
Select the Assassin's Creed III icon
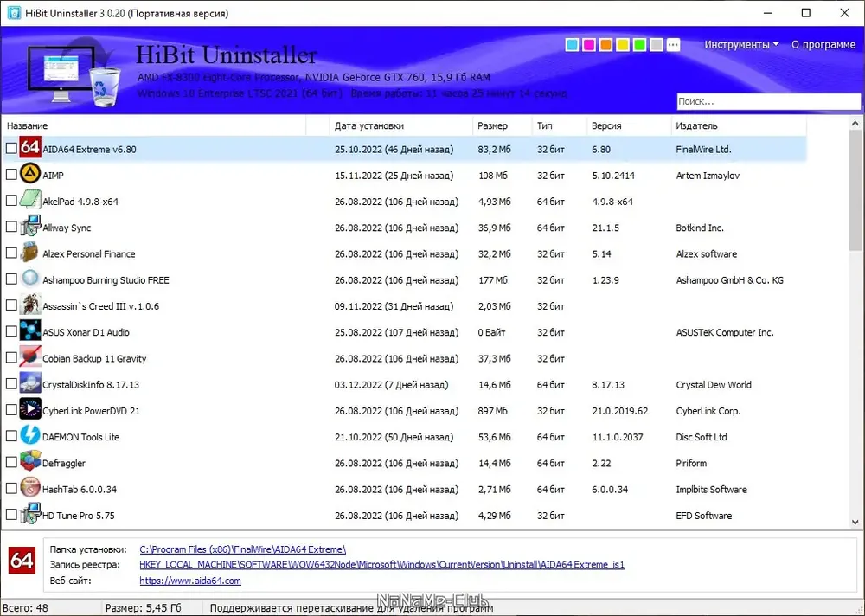(x=30, y=305)
